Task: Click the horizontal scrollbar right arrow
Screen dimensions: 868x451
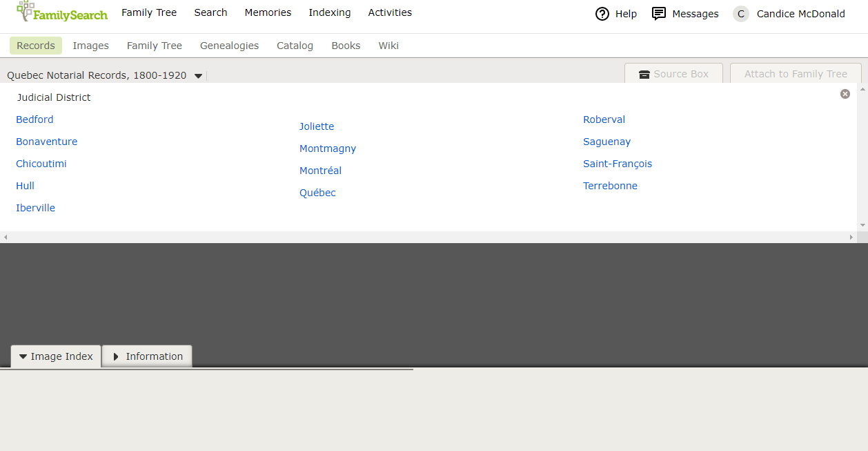Action: (851, 237)
